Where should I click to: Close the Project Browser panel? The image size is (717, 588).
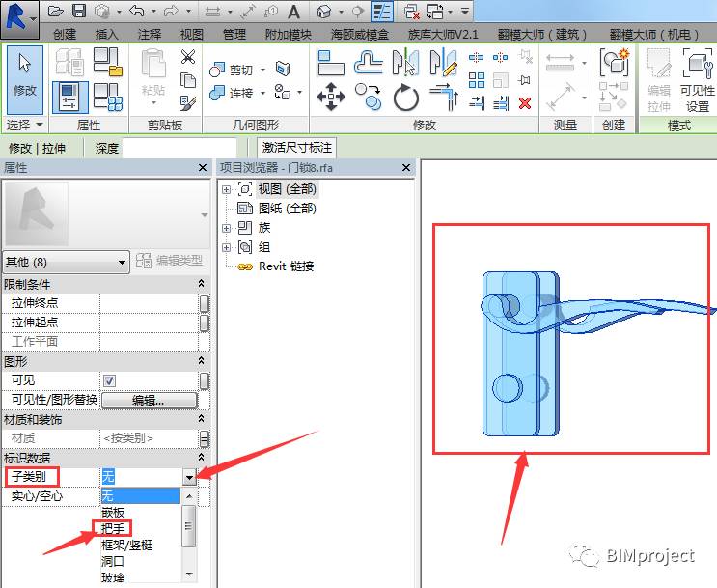tap(406, 168)
